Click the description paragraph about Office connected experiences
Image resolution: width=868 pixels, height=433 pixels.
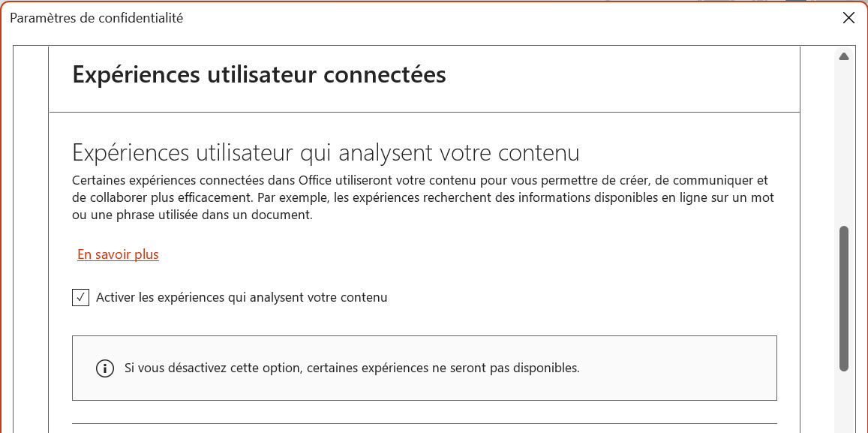click(424, 198)
